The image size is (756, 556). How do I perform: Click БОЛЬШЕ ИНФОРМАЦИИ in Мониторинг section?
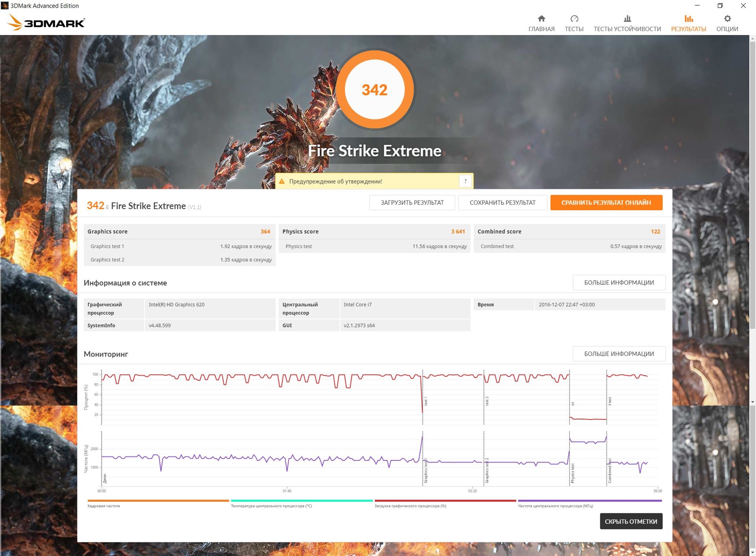[x=619, y=354]
